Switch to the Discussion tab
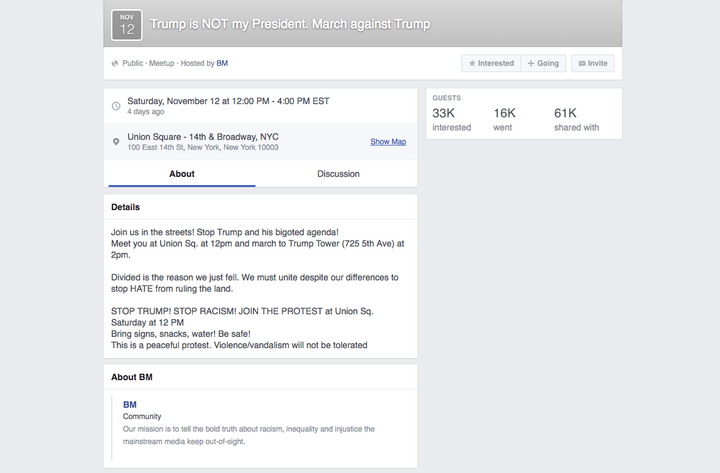The image size is (720, 473). coord(338,174)
